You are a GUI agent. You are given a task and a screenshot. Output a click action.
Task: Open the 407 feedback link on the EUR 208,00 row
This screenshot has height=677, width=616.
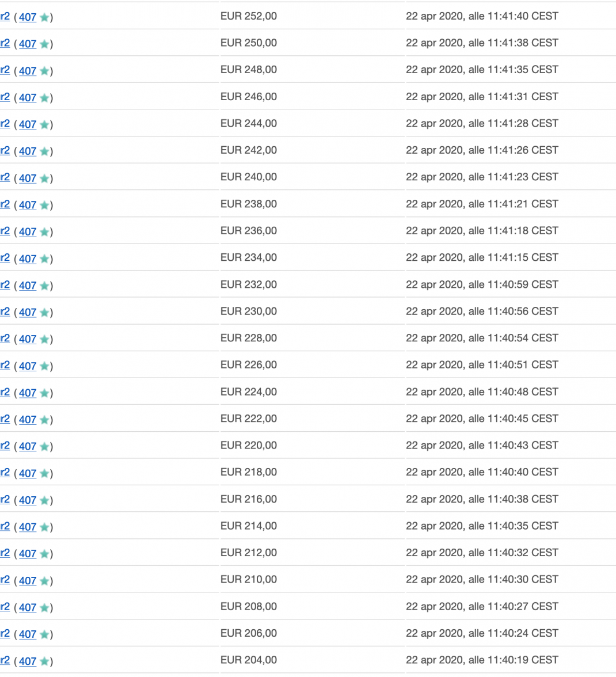click(x=27, y=607)
